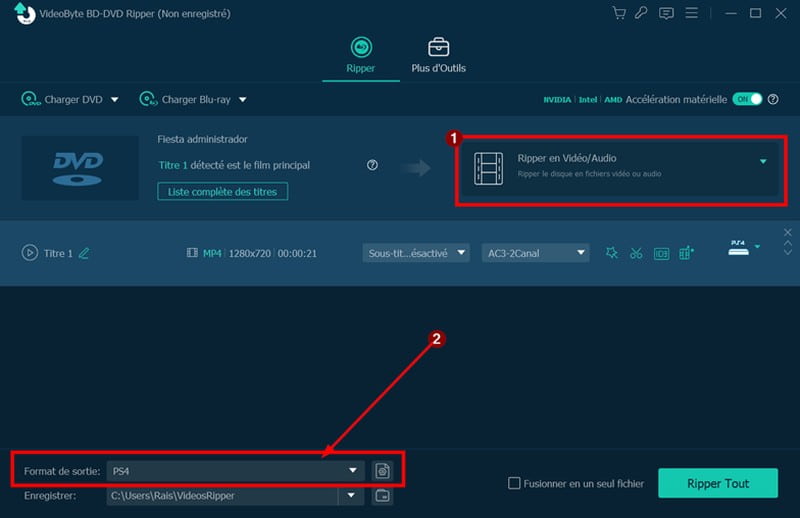800x518 pixels.
Task: Click the enhance video icon
Action: [x=686, y=253]
